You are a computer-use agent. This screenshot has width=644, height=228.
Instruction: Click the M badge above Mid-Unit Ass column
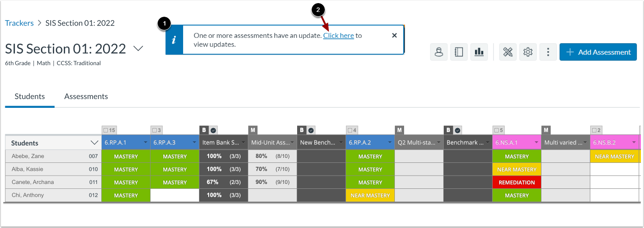tap(253, 130)
